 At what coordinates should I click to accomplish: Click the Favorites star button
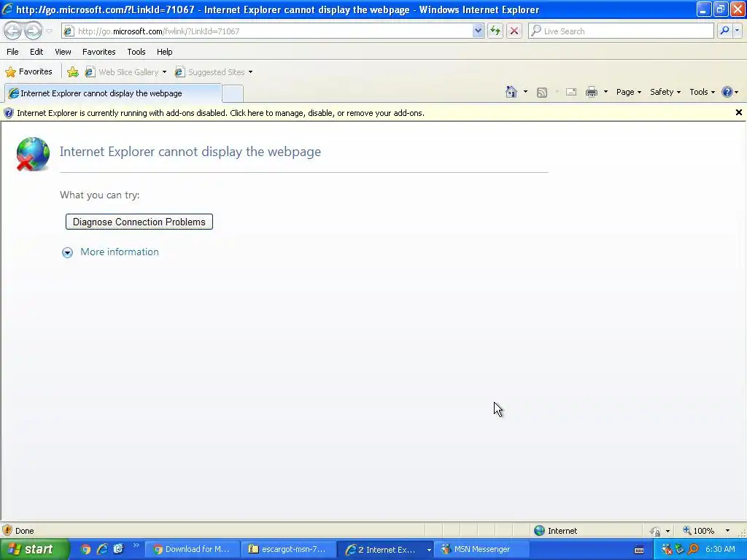(28, 72)
